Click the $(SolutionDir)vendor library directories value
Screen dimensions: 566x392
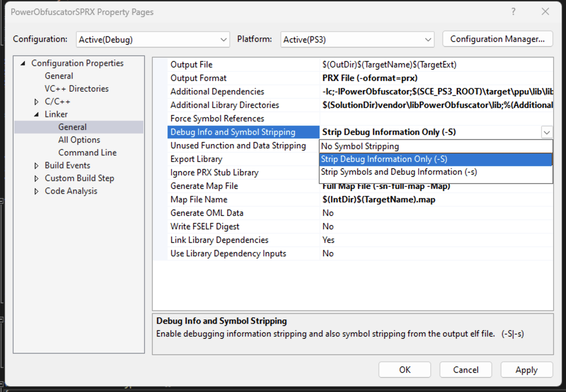[437, 105]
